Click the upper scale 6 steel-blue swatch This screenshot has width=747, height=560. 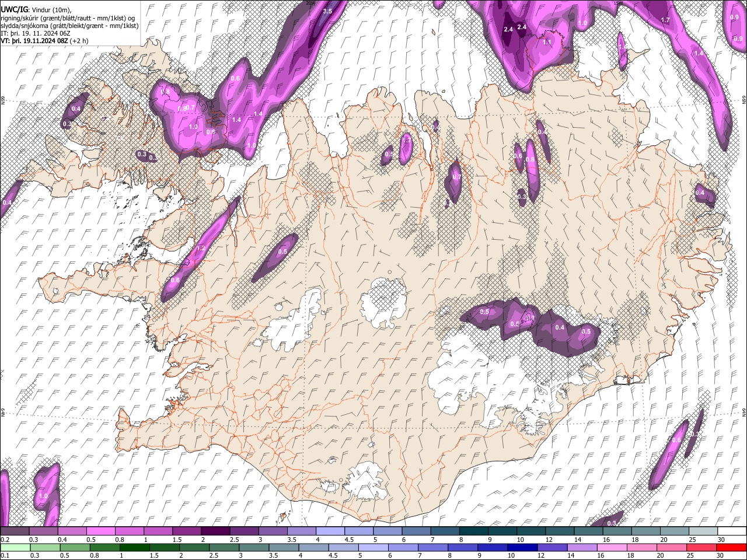416,531
